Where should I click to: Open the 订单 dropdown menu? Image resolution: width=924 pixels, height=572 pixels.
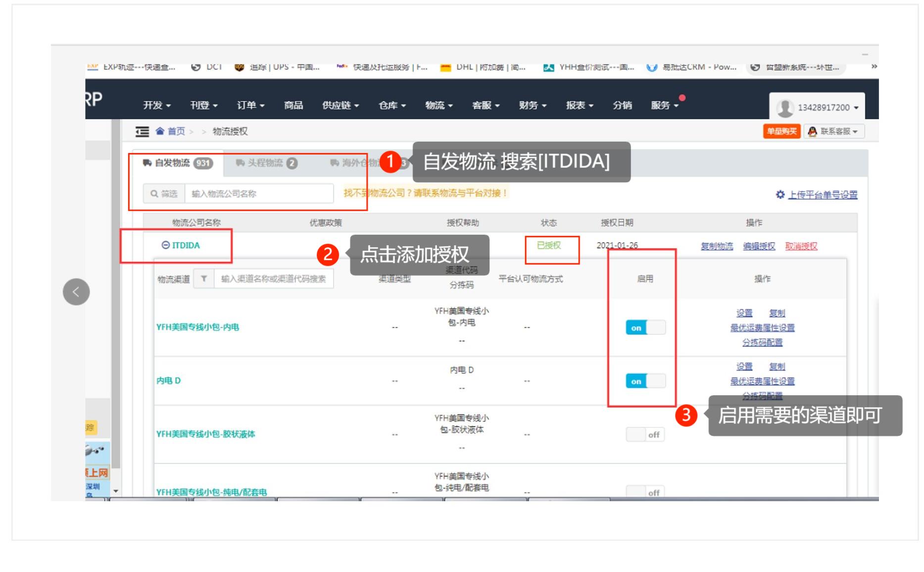coord(250,105)
